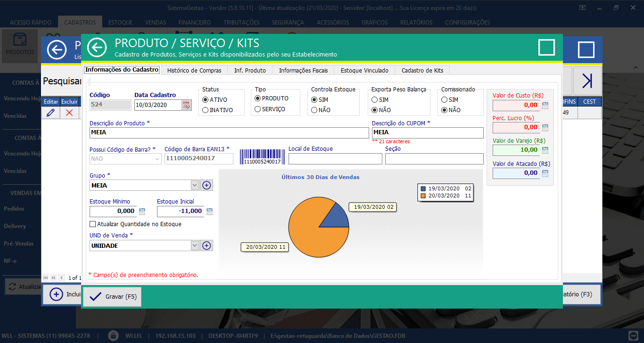Image resolution: width=644 pixels, height=343 pixels.
Task: Set Controla Estoque to SIM
Action: (x=314, y=100)
